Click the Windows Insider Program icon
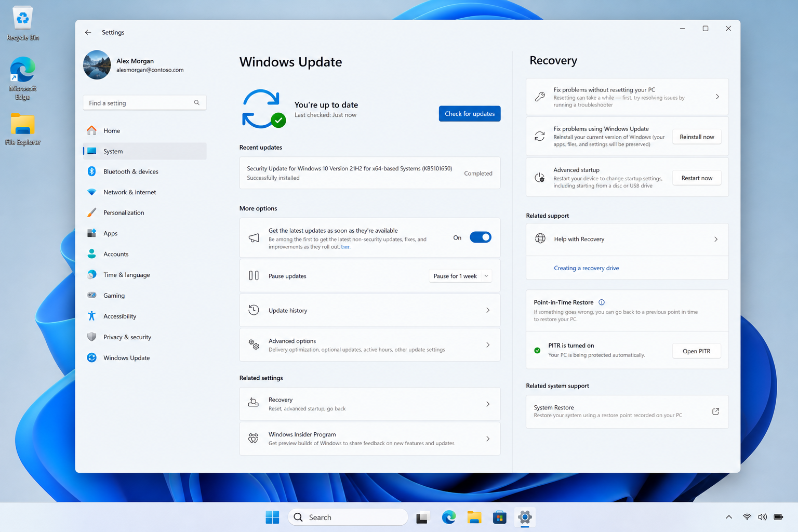The height and width of the screenshot is (532, 798). coord(254,438)
